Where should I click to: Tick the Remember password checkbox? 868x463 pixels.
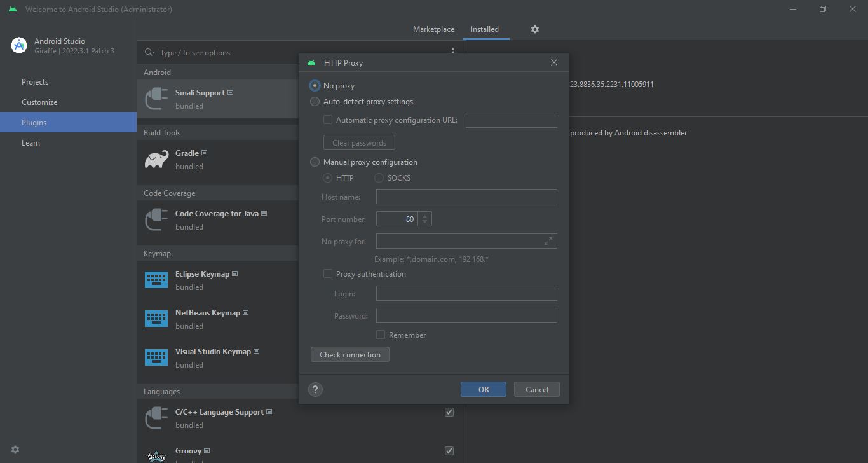pyautogui.click(x=381, y=335)
